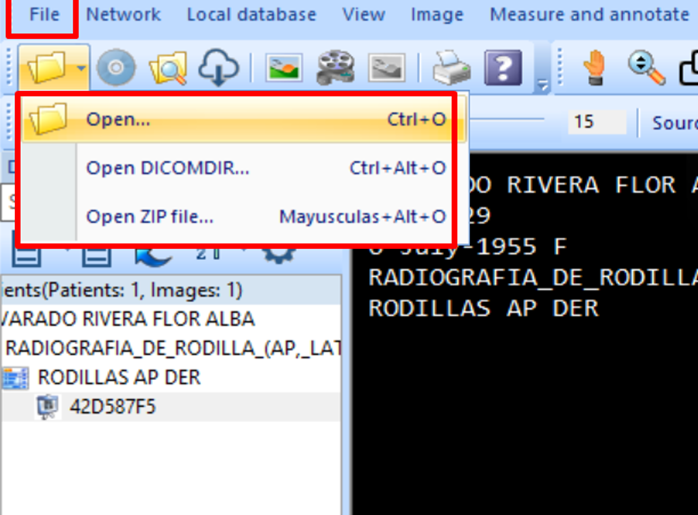This screenshot has width=698, height=515.
Task: Click the cloud download icon
Action: pos(218,68)
